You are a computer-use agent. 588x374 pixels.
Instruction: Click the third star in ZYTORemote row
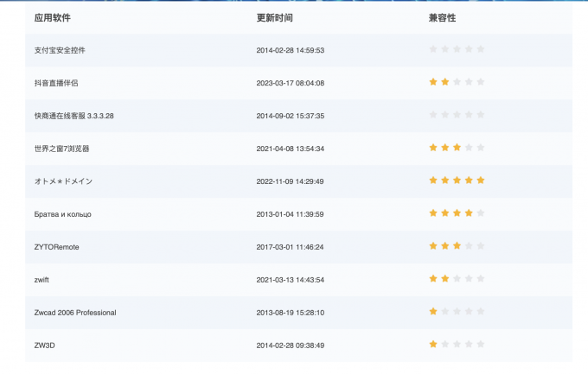pyautogui.click(x=457, y=246)
